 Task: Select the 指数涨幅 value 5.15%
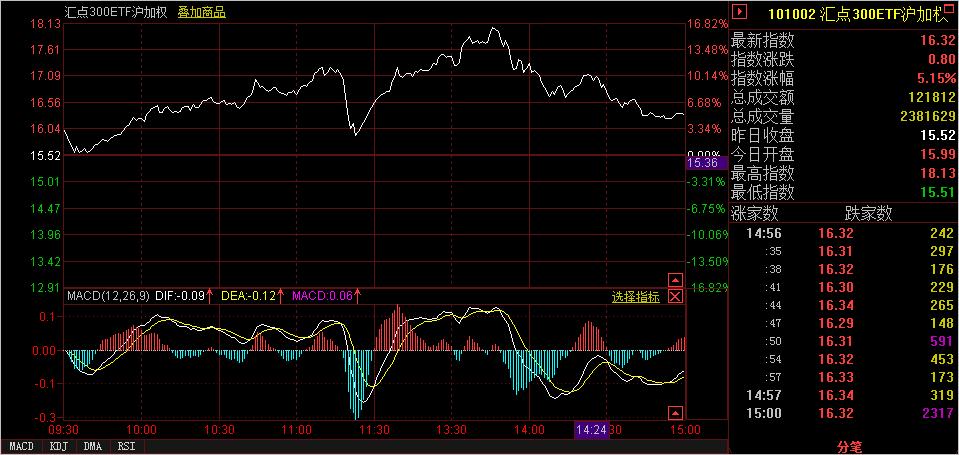937,79
